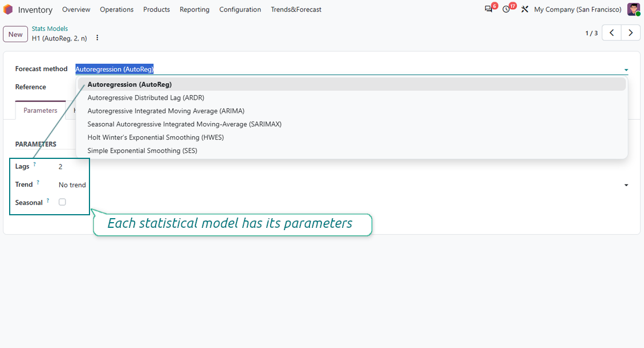This screenshot has height=348, width=644.
Task: Pick Holt Winter's Exponential Smoothing (HWES)
Action: pos(352,137)
